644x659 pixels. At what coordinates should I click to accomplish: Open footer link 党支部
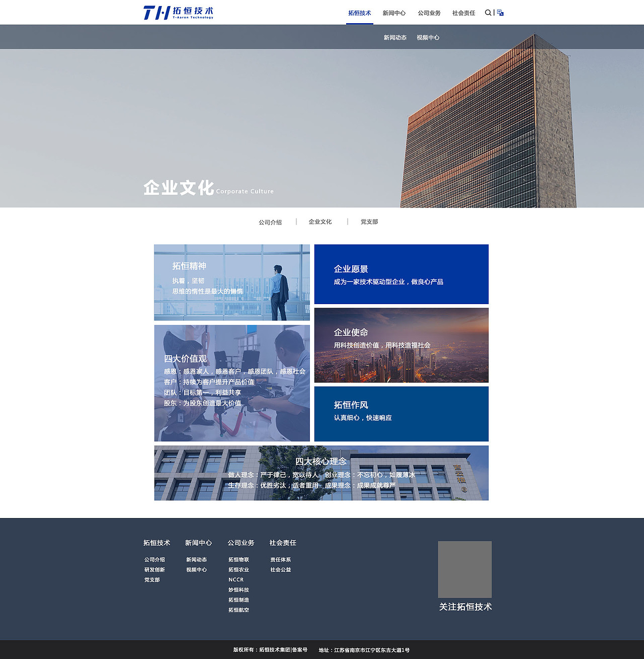[x=152, y=579]
